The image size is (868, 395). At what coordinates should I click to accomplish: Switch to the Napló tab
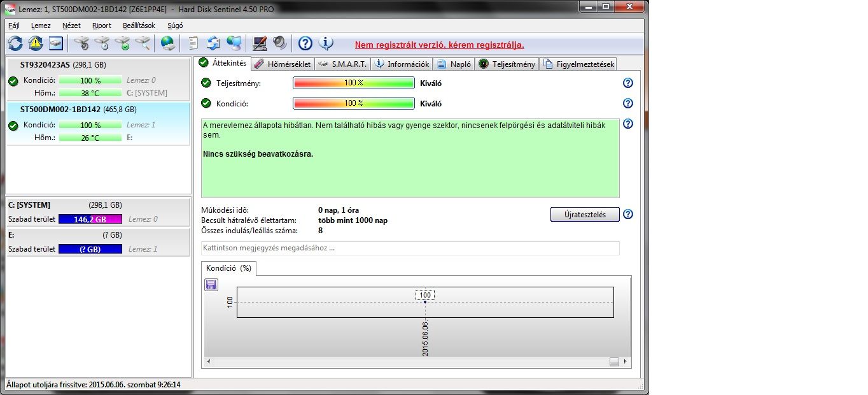click(454, 64)
